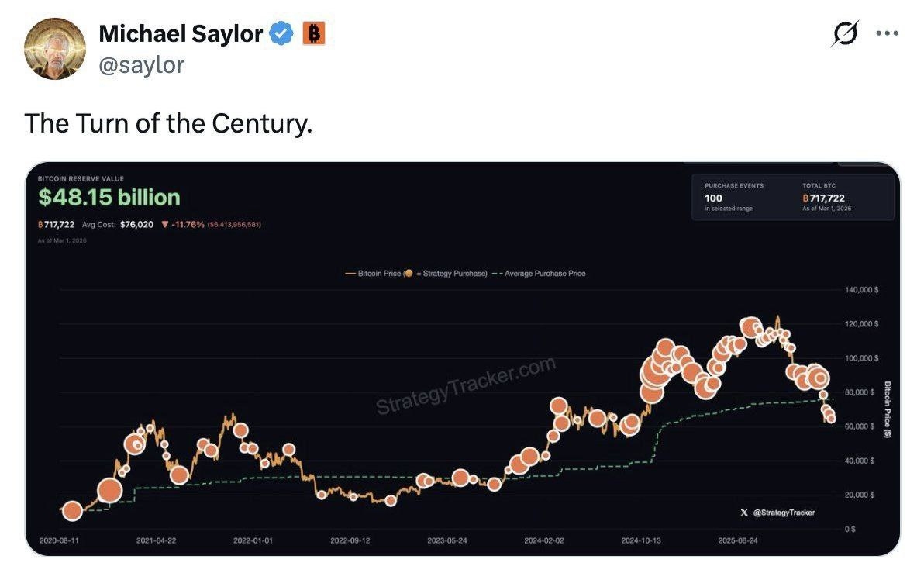Viewport: 924px width, 573px height.
Task: Click the 2024-10-13 date axis label
Action: pyautogui.click(x=640, y=540)
